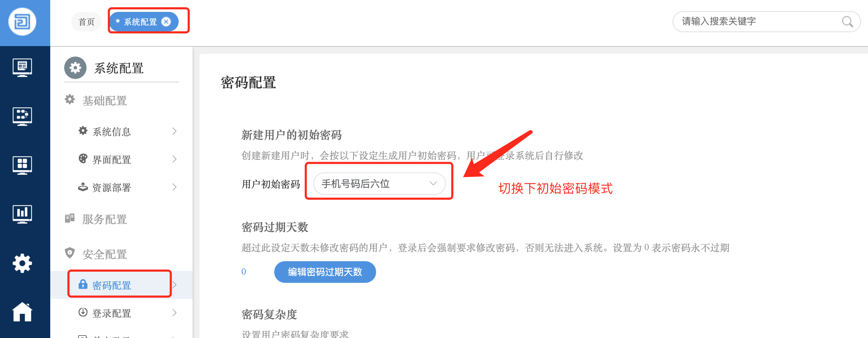Expand the 界面配置 menu item
This screenshot has width=868, height=338.
tap(128, 160)
